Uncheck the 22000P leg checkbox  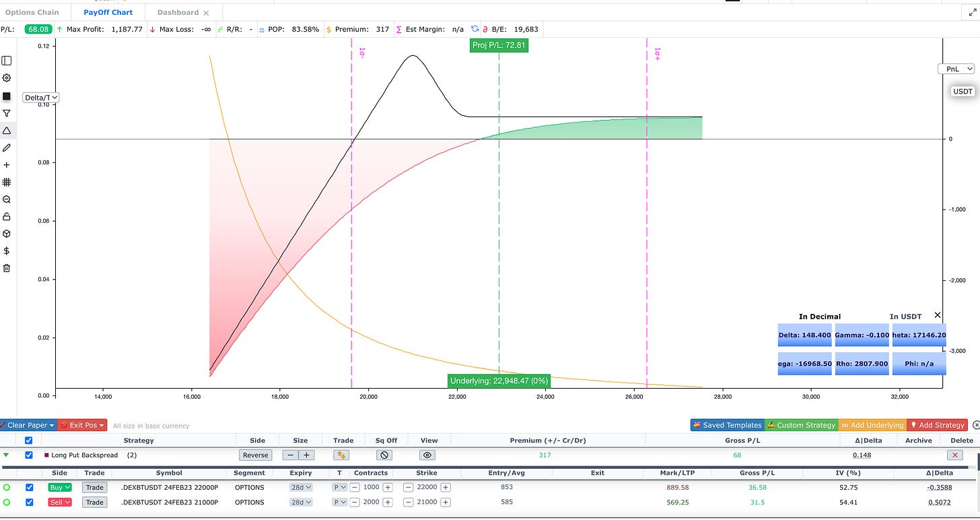click(x=29, y=488)
